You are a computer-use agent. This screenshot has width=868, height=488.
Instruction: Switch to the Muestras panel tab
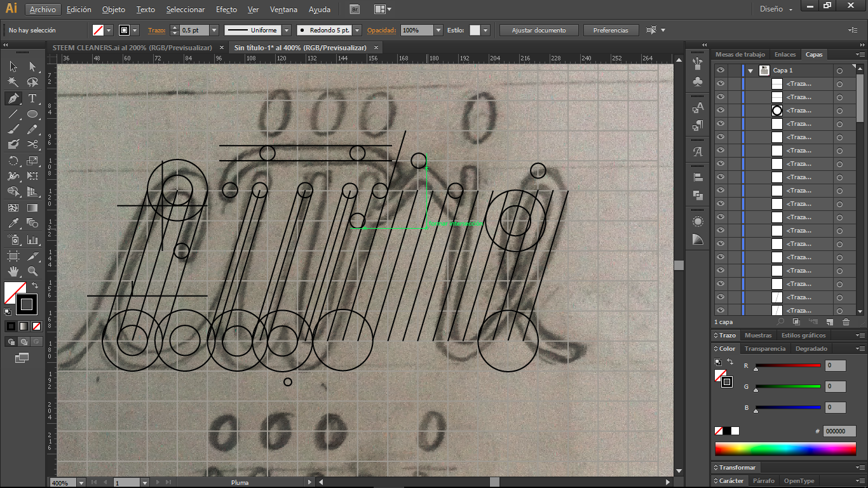pos(758,335)
